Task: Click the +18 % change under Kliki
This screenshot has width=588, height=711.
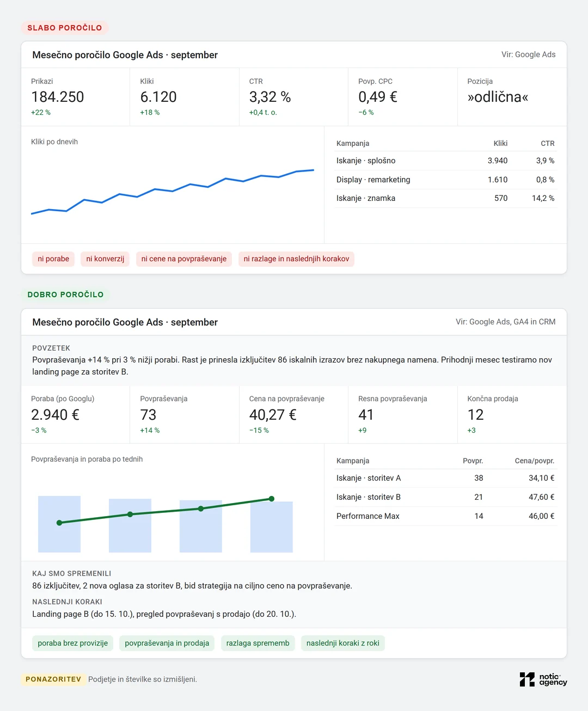Action: tap(150, 113)
